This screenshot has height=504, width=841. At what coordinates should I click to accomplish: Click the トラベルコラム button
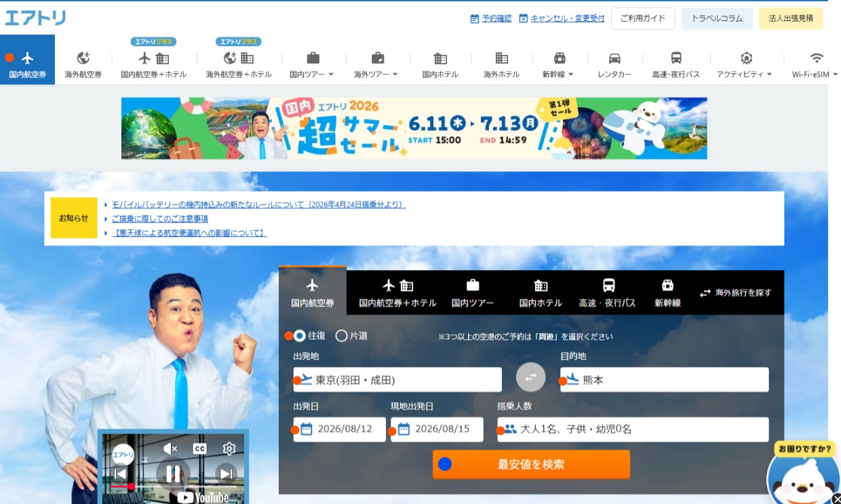point(717,18)
